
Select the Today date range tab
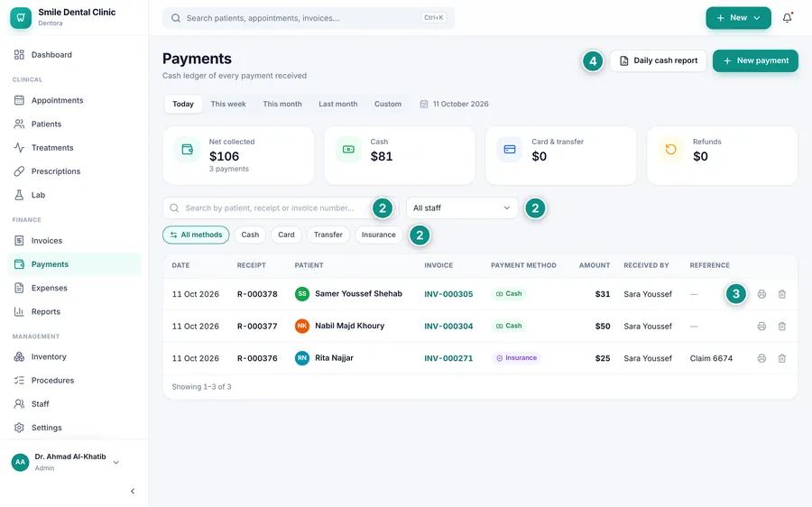click(x=183, y=104)
